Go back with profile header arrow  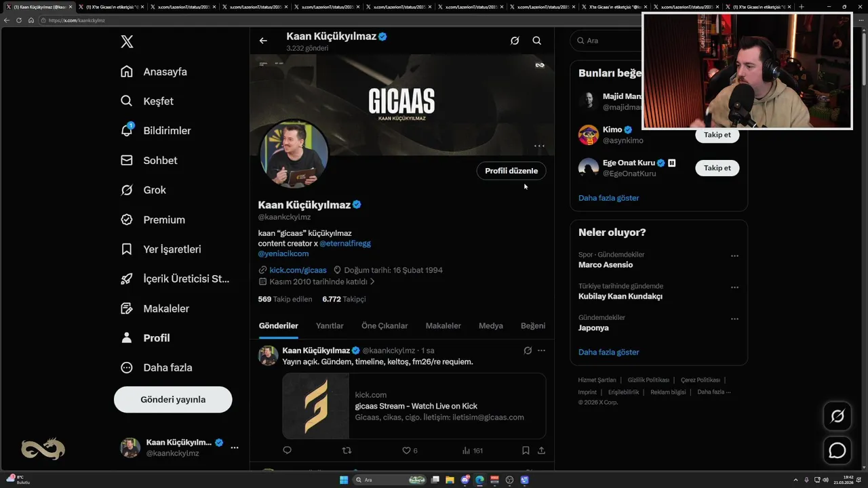263,41
